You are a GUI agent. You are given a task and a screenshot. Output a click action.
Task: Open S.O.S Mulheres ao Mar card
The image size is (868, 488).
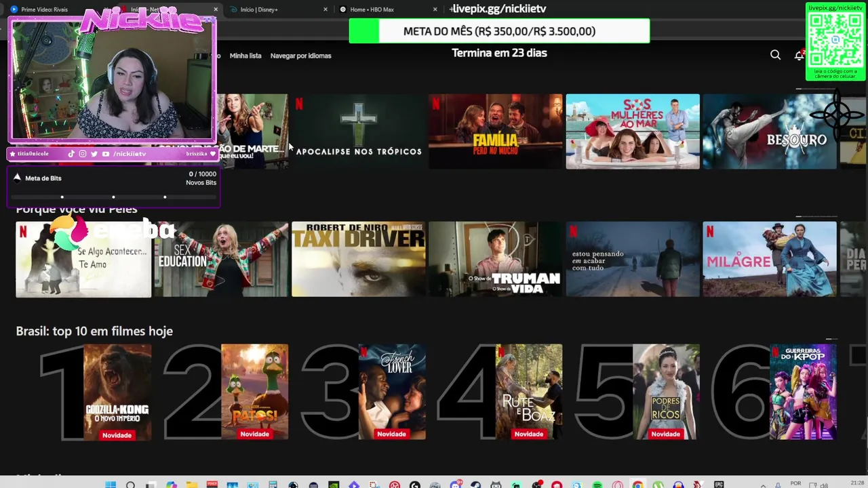coord(633,131)
